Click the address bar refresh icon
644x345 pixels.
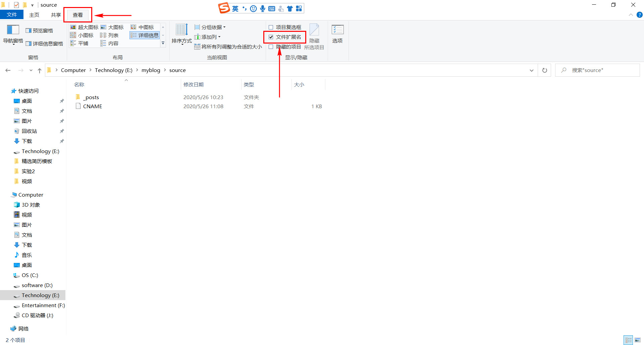click(x=544, y=70)
